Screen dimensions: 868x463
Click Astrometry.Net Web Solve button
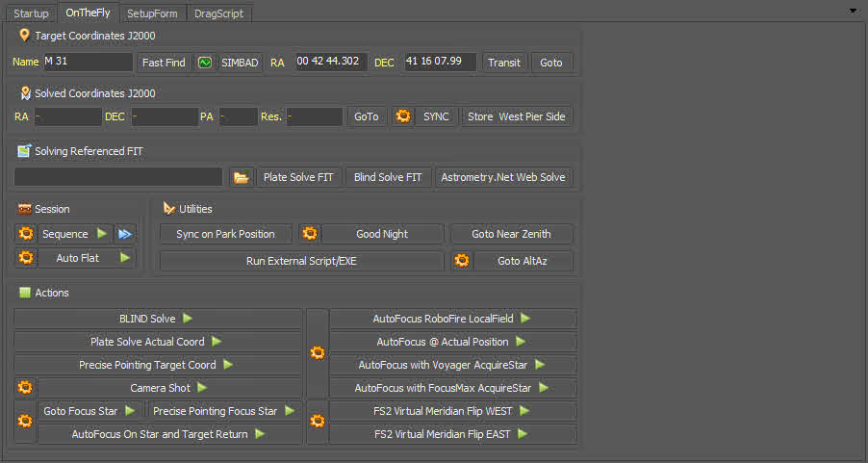pos(503,177)
